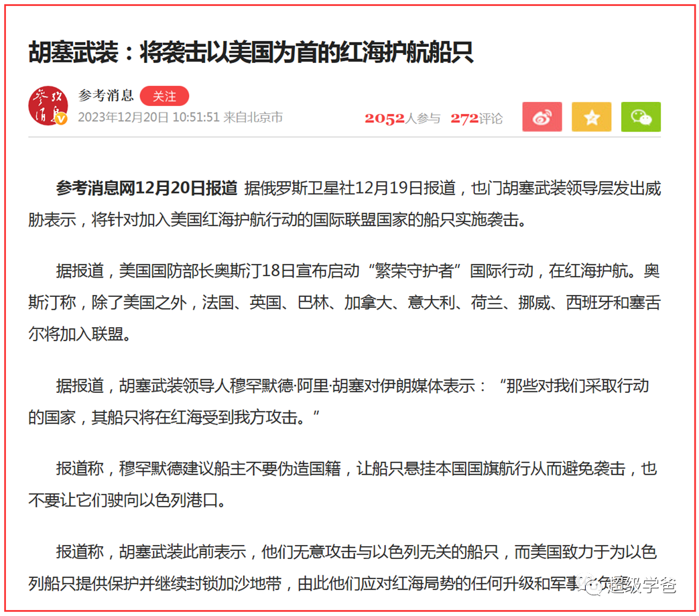
Task: Click the phrase 列船只提供保护并继续封锁加沙地带
Action: 155,583
